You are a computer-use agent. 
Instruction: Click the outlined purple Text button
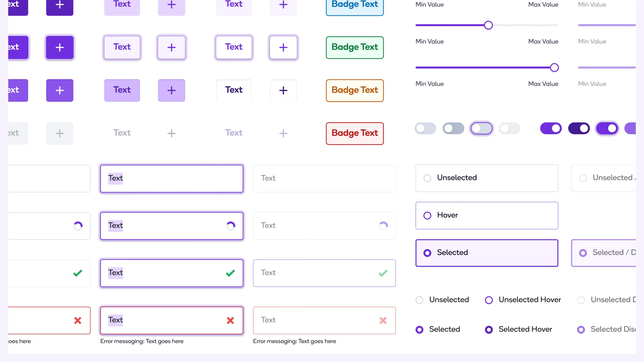click(x=234, y=47)
